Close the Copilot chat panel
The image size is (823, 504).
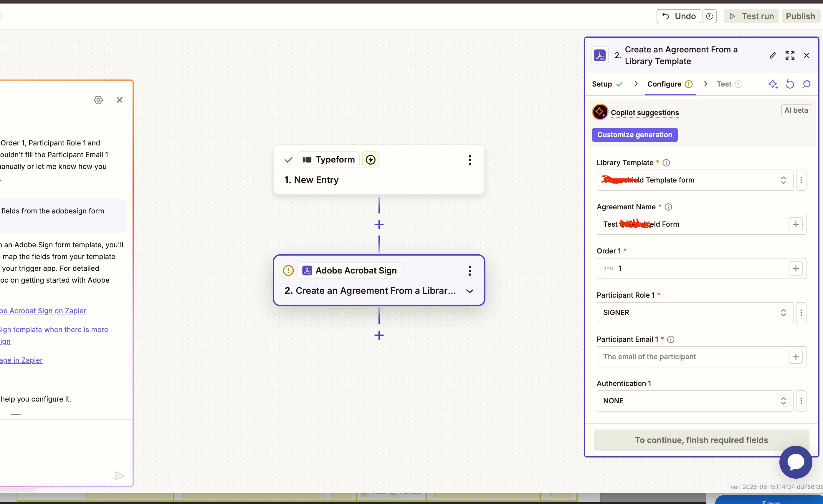pos(120,100)
